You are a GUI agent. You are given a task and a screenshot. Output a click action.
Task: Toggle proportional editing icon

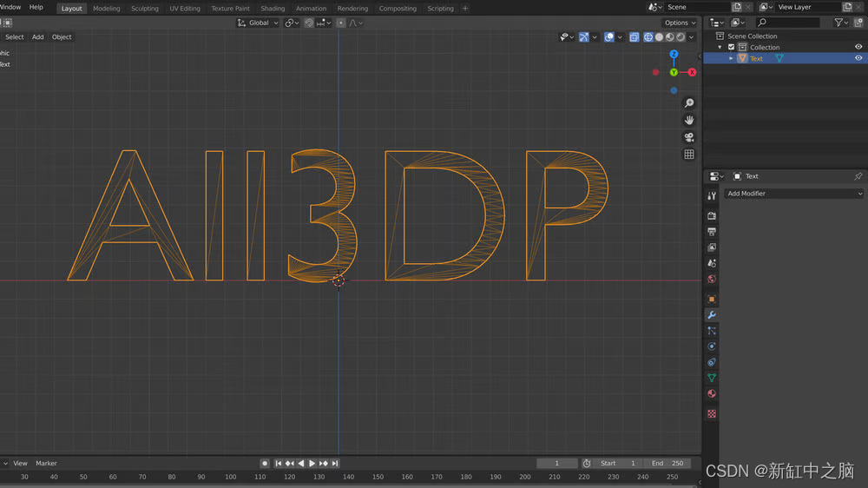[341, 23]
